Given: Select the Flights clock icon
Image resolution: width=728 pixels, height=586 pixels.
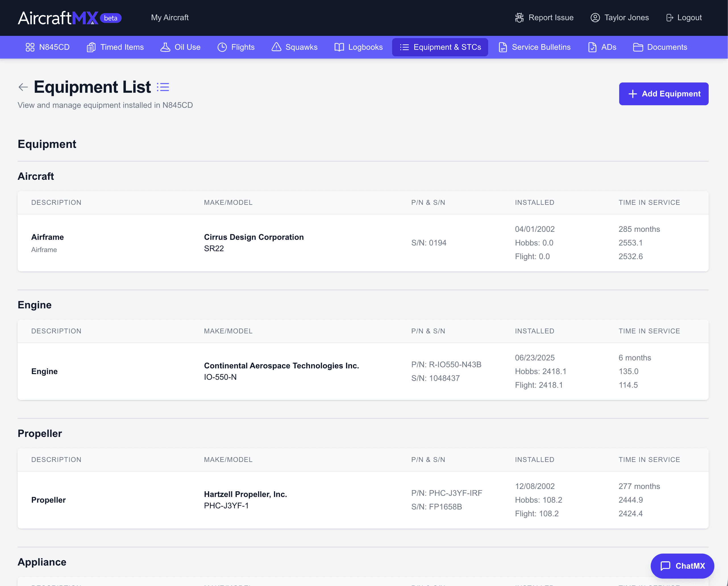Looking at the screenshot, I should tap(222, 47).
